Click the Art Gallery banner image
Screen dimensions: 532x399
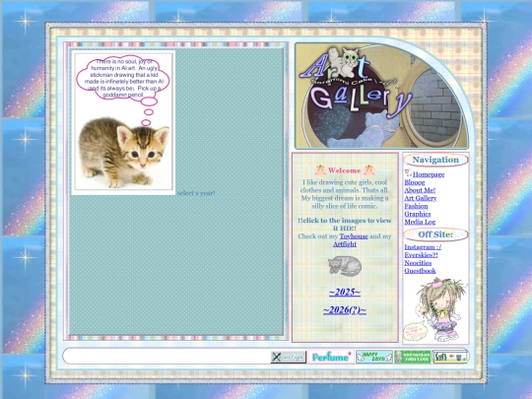click(x=381, y=96)
